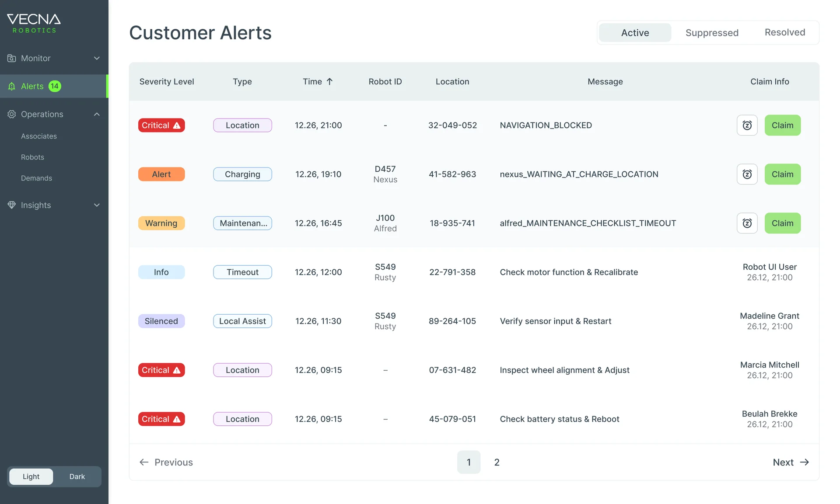The width and height of the screenshot is (840, 504).
Task: Select the Active tab
Action: pyautogui.click(x=635, y=33)
